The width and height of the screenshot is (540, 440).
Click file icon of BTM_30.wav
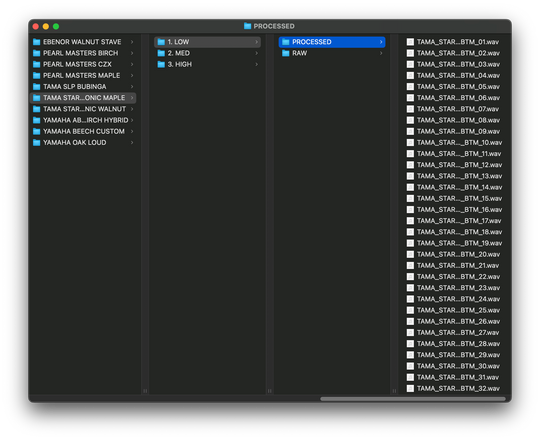(x=410, y=366)
